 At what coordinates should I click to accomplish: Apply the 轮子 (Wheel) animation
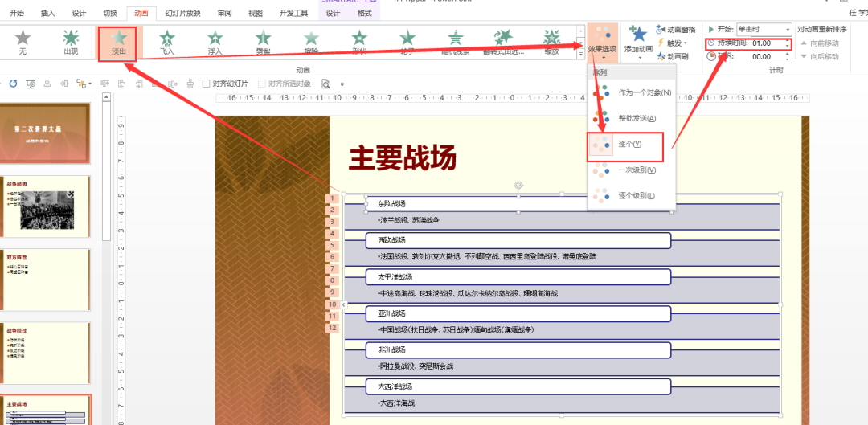coord(407,43)
